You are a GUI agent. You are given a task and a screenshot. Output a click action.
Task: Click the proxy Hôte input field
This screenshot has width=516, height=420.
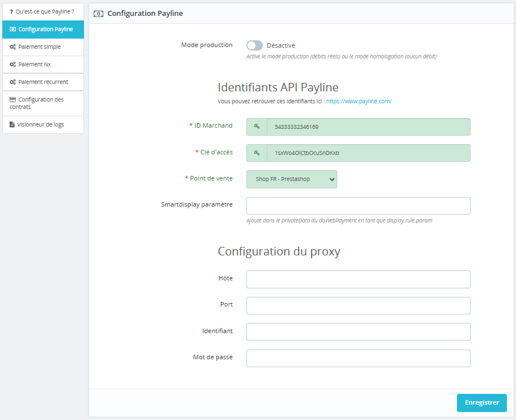(358, 279)
